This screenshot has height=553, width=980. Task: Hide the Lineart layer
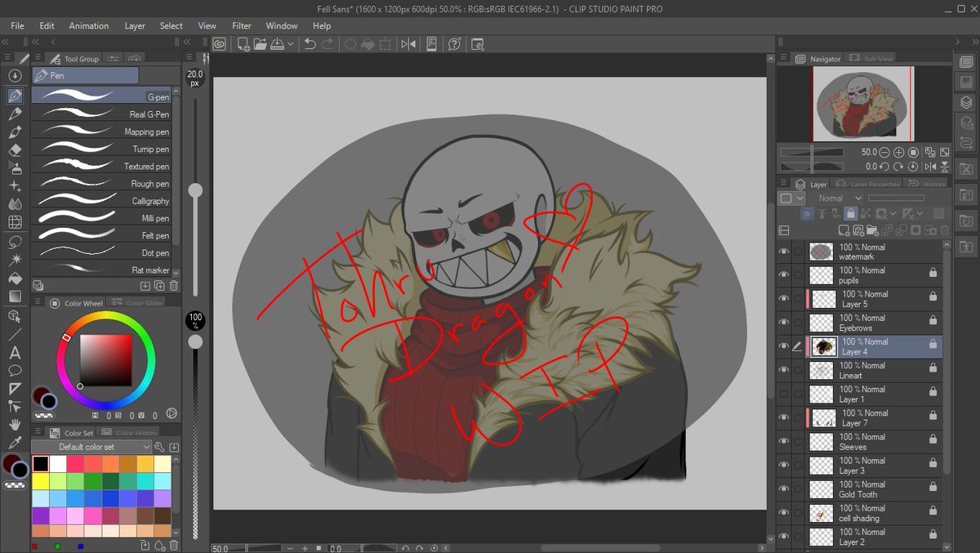tap(784, 370)
